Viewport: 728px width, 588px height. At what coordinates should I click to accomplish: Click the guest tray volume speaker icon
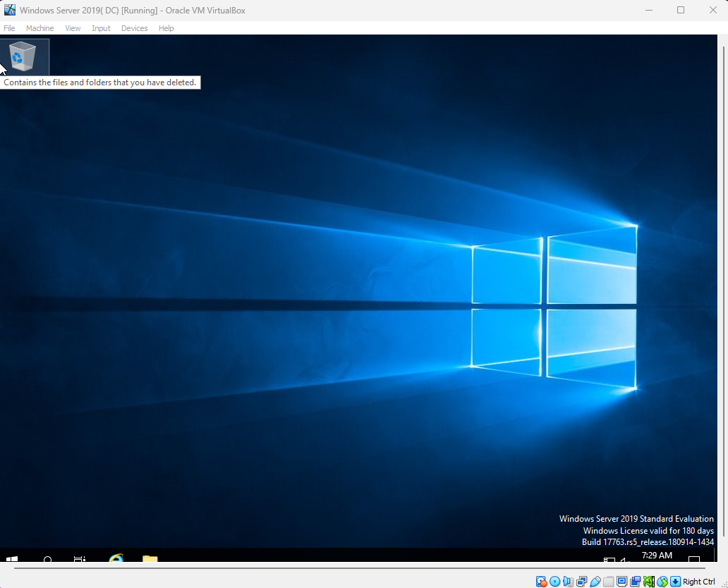coord(625,560)
